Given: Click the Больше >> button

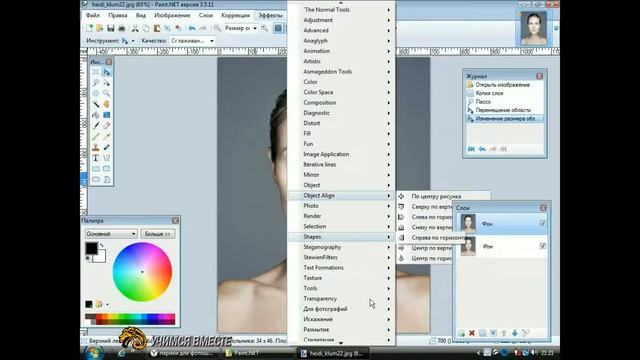Looking at the screenshot, I should tap(158, 234).
